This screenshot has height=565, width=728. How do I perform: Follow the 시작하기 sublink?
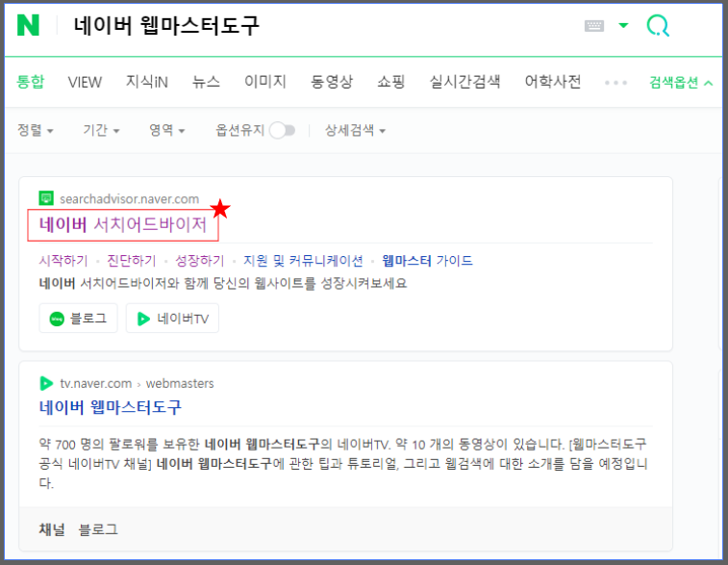(x=63, y=261)
